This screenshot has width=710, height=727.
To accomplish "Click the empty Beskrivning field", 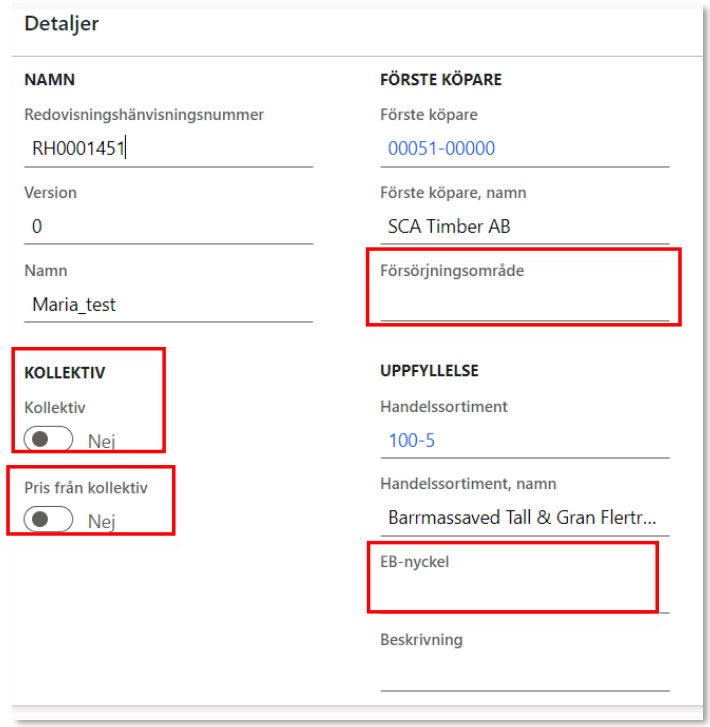I will [x=524, y=673].
